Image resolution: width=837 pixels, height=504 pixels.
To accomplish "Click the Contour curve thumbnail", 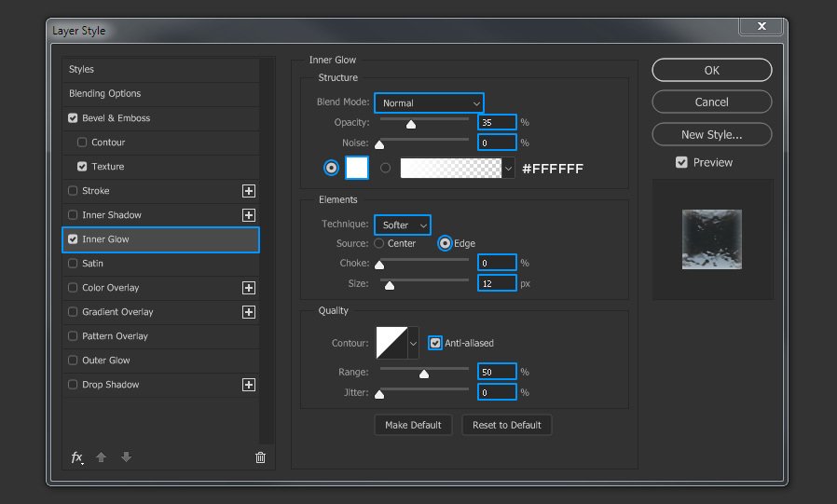I will point(391,343).
